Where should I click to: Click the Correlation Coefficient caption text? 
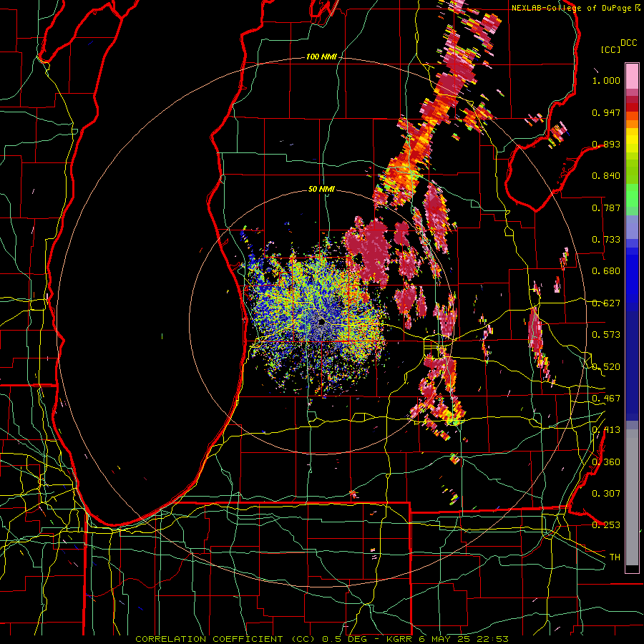[x=322, y=639]
